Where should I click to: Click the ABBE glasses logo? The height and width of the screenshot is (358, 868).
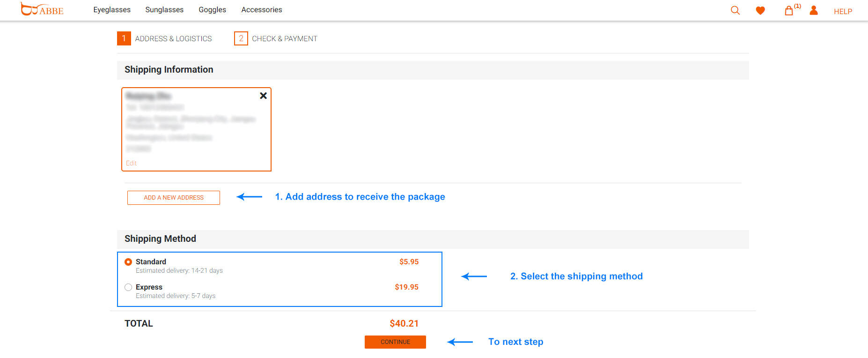pyautogui.click(x=42, y=9)
